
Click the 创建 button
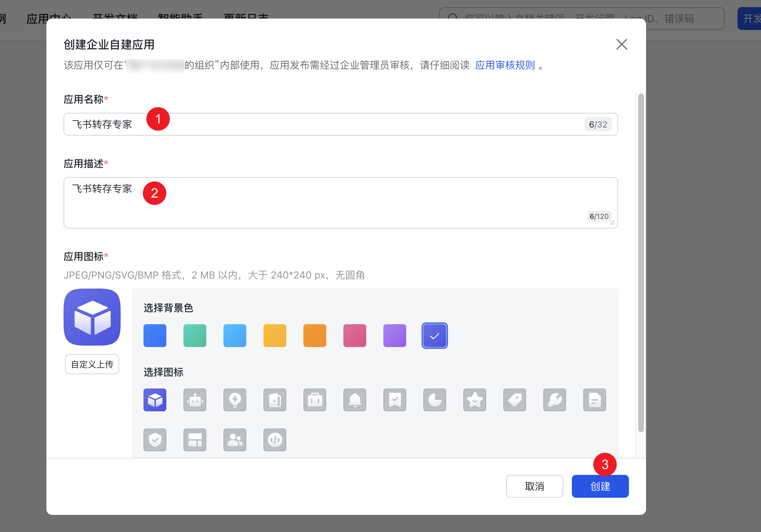tap(600, 486)
